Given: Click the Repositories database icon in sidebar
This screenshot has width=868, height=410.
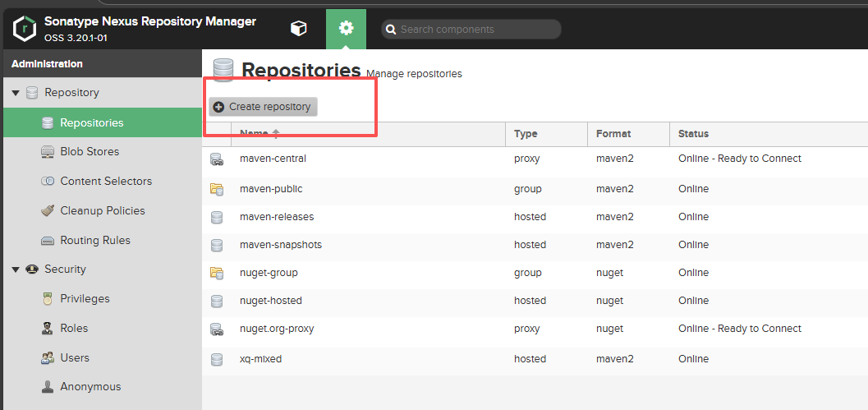Looking at the screenshot, I should click(x=48, y=122).
